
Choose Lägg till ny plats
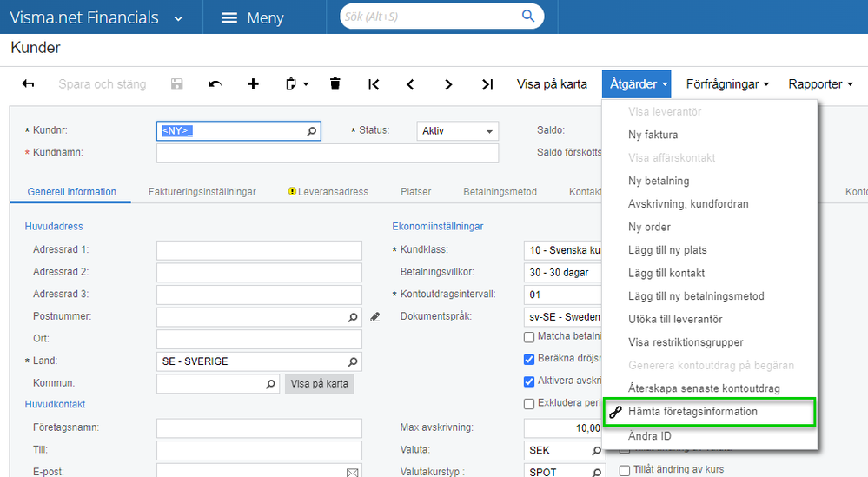[667, 250]
